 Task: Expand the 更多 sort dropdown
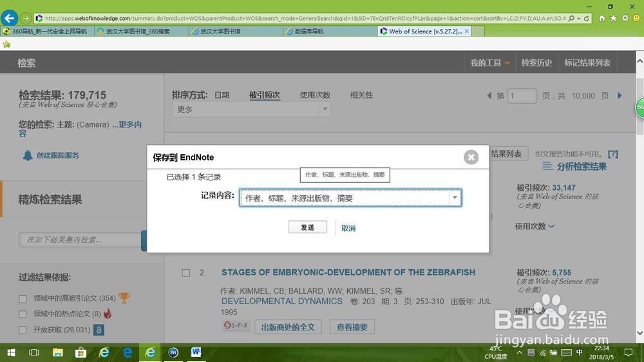(x=325, y=109)
